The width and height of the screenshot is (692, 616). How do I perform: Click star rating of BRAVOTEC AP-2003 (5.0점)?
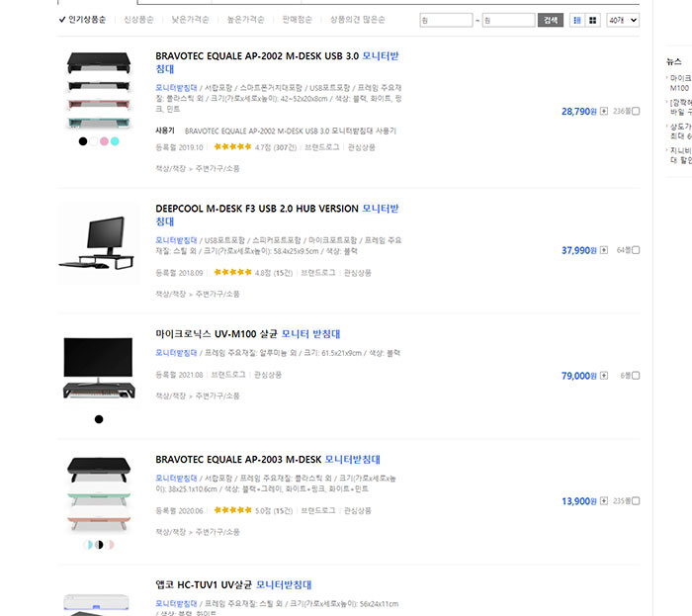[232, 510]
